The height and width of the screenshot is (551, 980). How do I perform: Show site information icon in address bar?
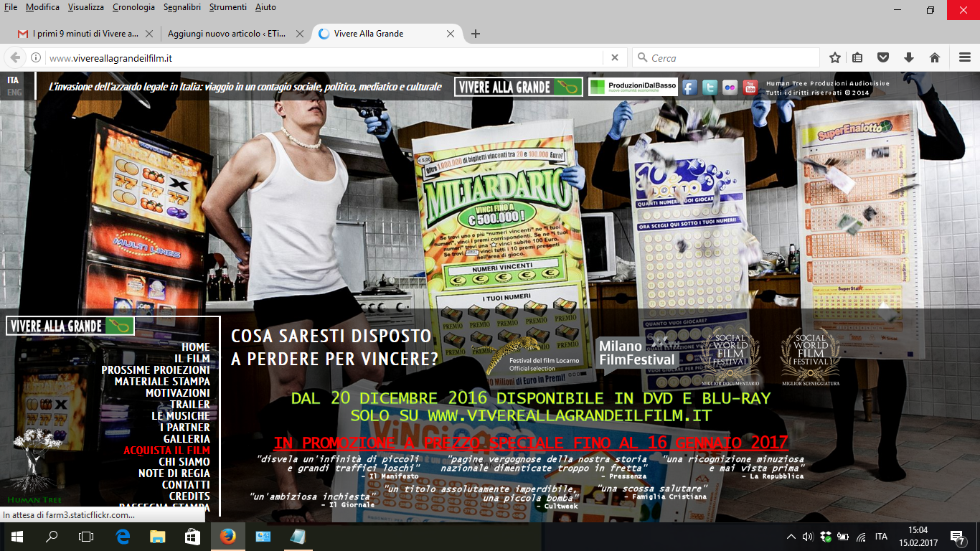coord(35,58)
